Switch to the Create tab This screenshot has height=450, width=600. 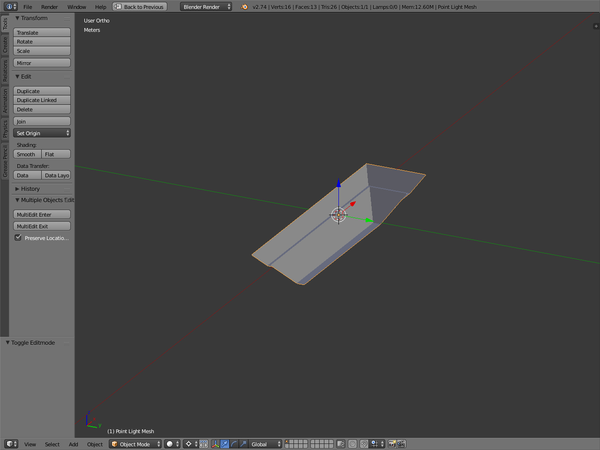coord(4,45)
